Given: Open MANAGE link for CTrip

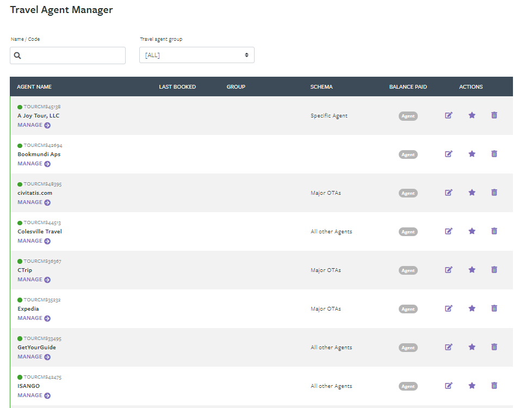Looking at the screenshot, I should point(34,280).
